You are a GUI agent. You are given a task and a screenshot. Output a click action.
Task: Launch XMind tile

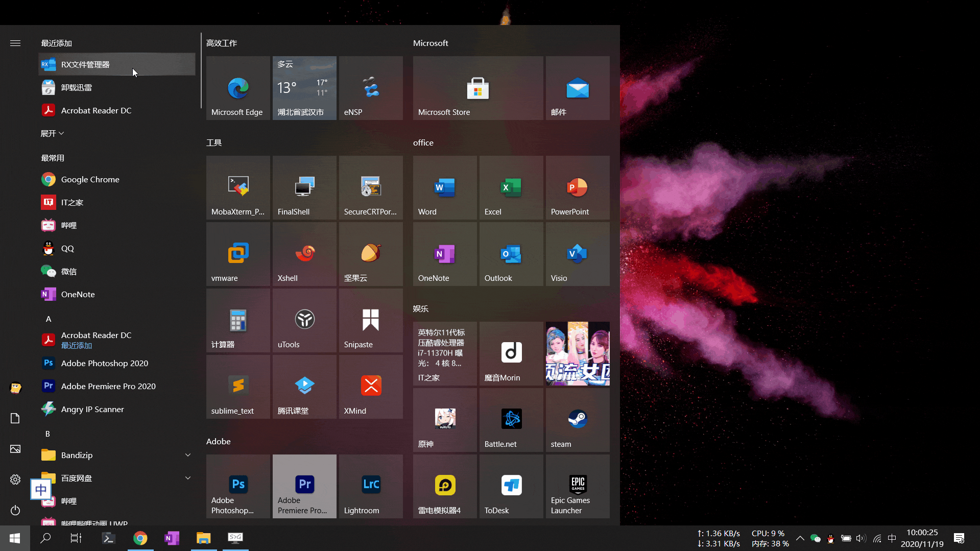click(371, 387)
